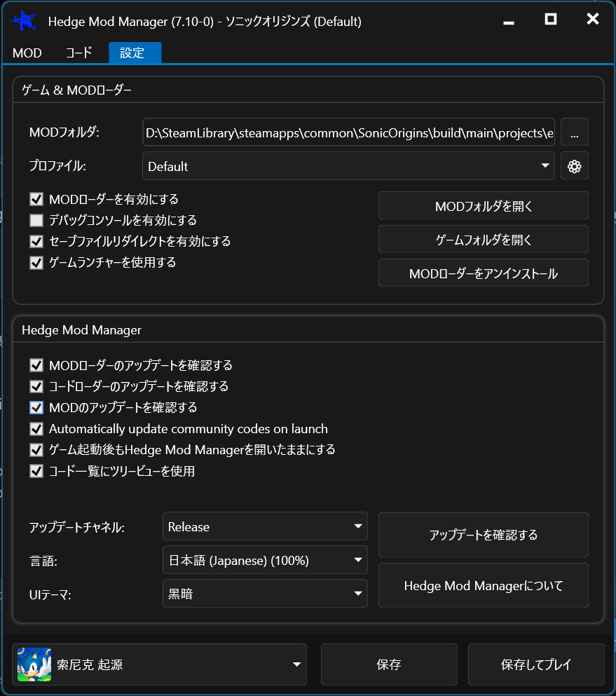Image resolution: width=616 pixels, height=696 pixels.
Task: Browse for MOD folder using the ... button
Action: (x=574, y=132)
